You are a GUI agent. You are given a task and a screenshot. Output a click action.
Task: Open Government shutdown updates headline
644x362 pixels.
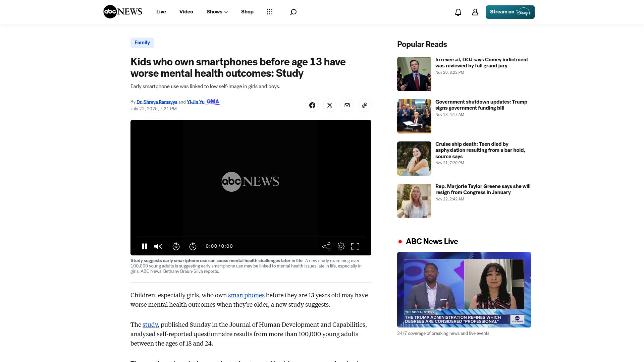(481, 105)
